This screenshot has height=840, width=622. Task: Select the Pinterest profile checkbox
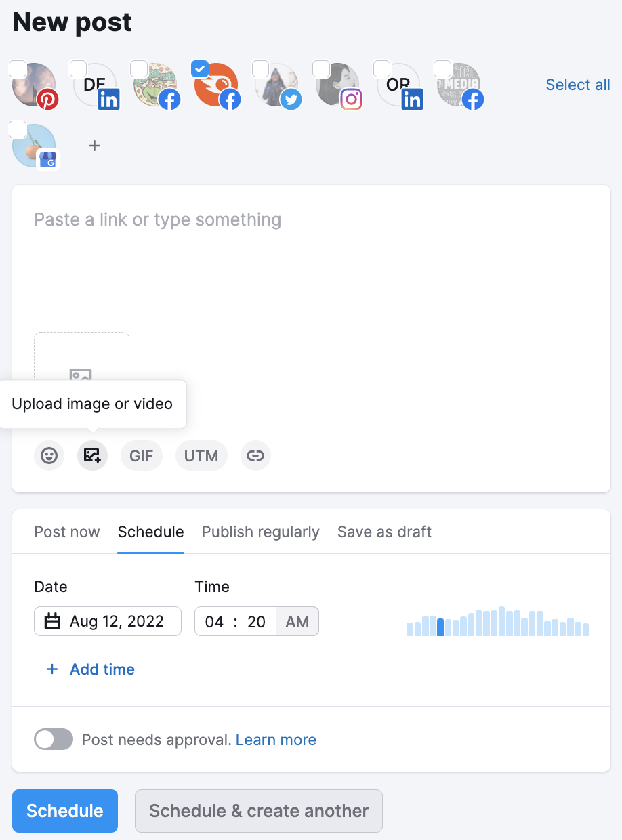tap(18, 69)
